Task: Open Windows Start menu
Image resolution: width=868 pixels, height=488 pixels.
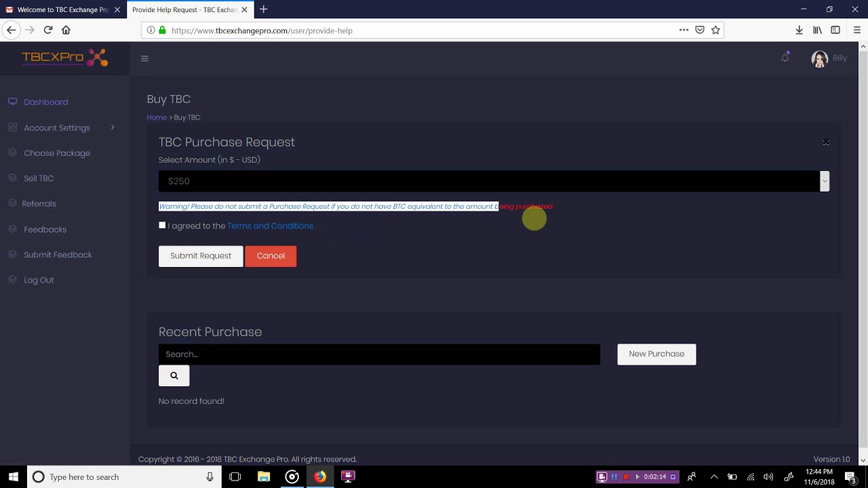Action: tap(14, 476)
